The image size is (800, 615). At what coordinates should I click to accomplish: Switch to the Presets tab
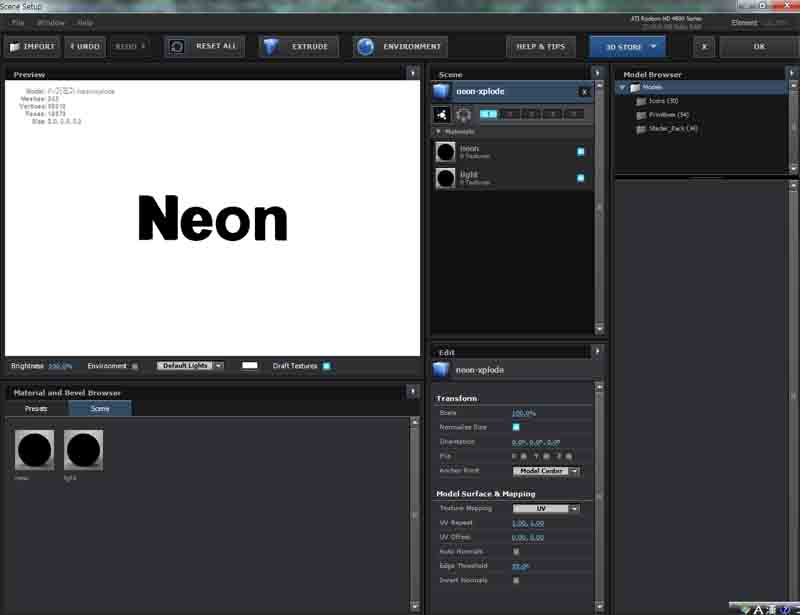[x=36, y=408]
